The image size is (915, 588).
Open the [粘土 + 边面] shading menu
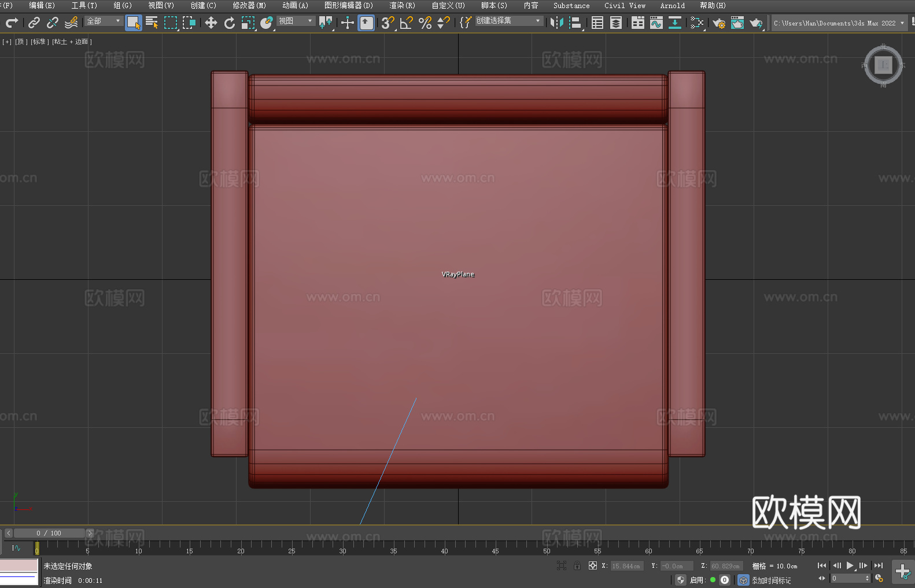(x=72, y=42)
